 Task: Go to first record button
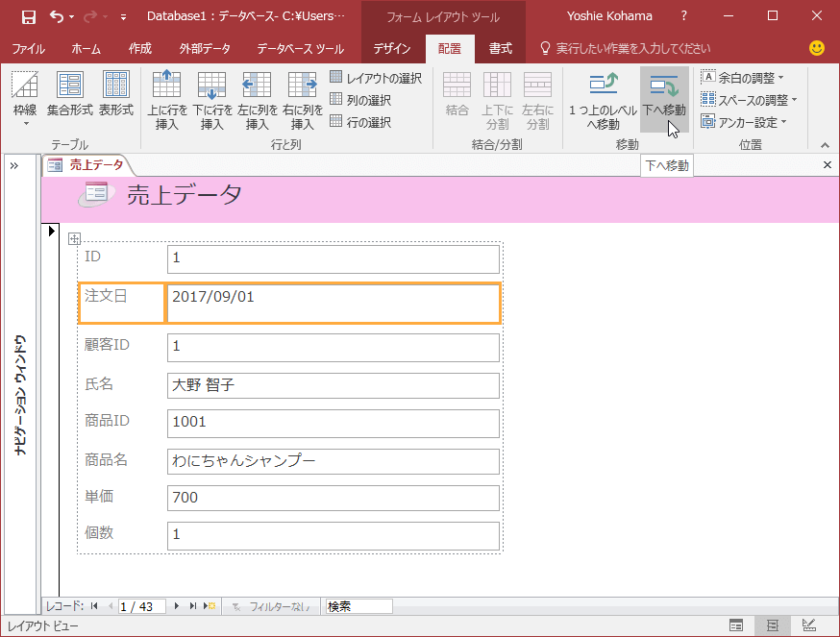tap(94, 606)
